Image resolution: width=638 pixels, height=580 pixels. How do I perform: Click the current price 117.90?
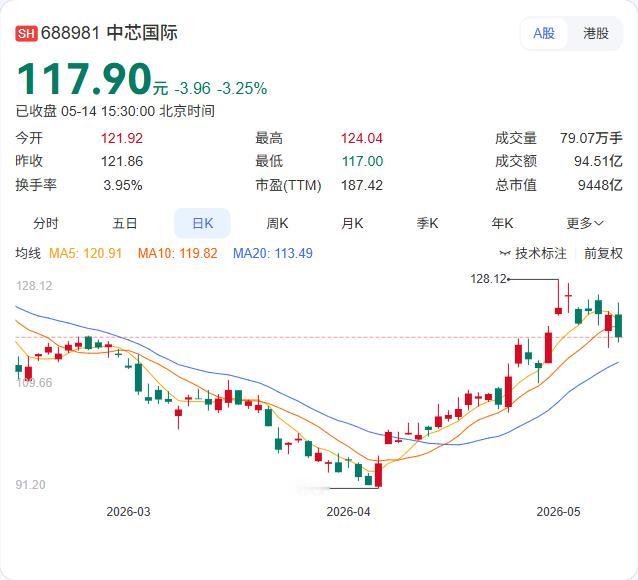point(83,79)
